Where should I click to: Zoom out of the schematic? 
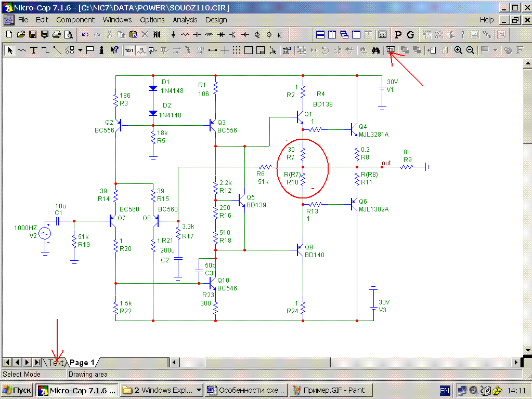click(x=470, y=50)
